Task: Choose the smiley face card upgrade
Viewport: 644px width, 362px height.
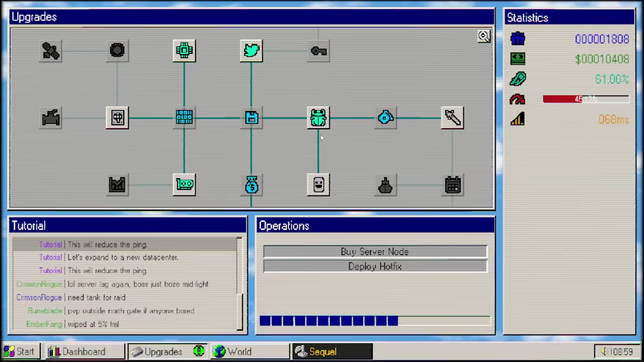Action: [318, 185]
